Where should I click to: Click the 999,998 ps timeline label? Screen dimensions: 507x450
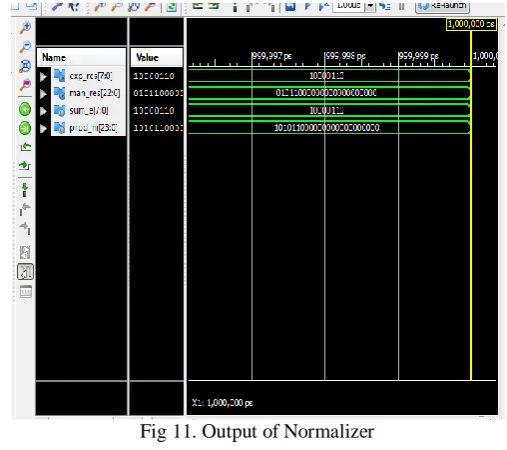click(345, 56)
